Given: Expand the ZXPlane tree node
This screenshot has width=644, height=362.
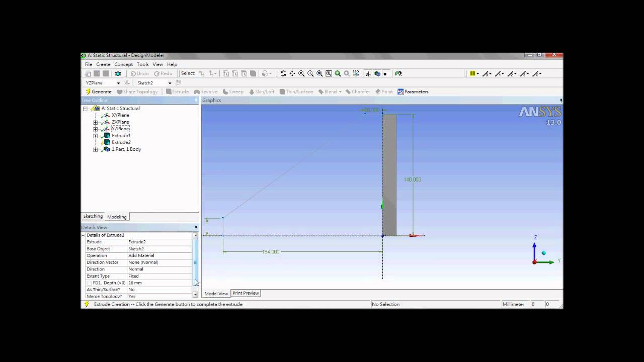Looking at the screenshot, I should pos(96,122).
